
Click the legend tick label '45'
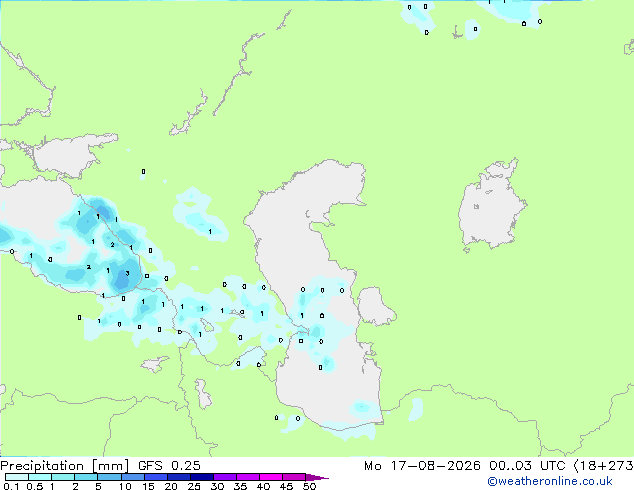[x=286, y=486]
